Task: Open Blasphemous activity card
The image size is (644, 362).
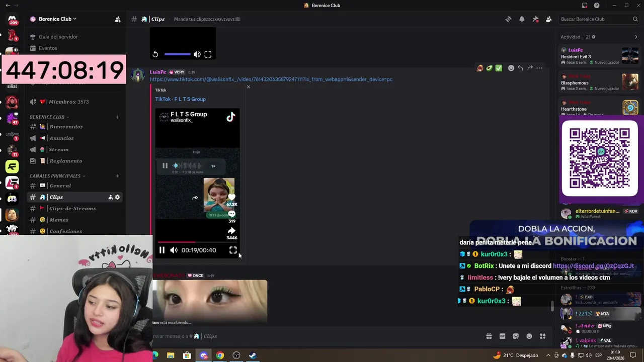Action: [600, 82]
